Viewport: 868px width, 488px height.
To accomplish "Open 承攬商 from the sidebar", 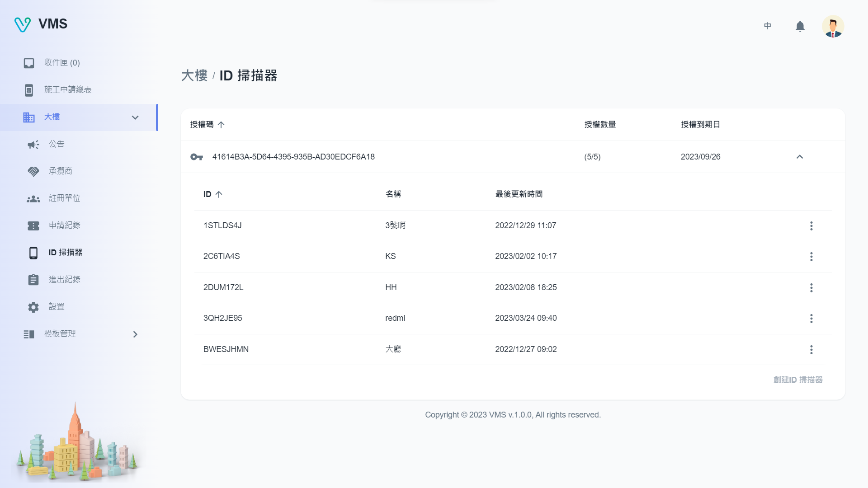I will 61,171.
